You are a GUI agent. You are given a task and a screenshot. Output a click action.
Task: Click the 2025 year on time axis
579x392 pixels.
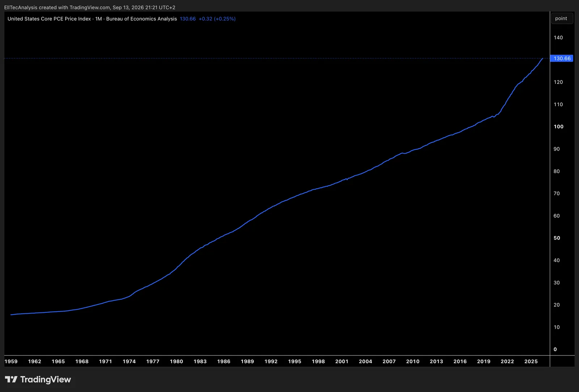[x=531, y=361]
